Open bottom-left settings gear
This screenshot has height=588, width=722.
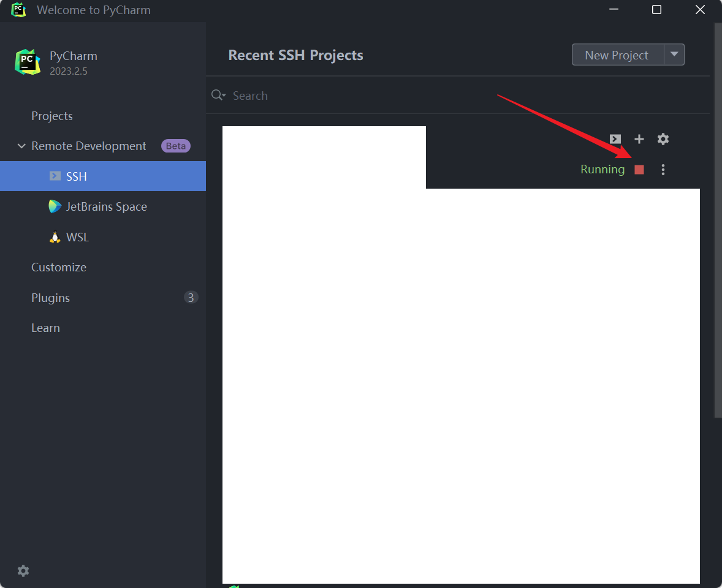click(23, 571)
